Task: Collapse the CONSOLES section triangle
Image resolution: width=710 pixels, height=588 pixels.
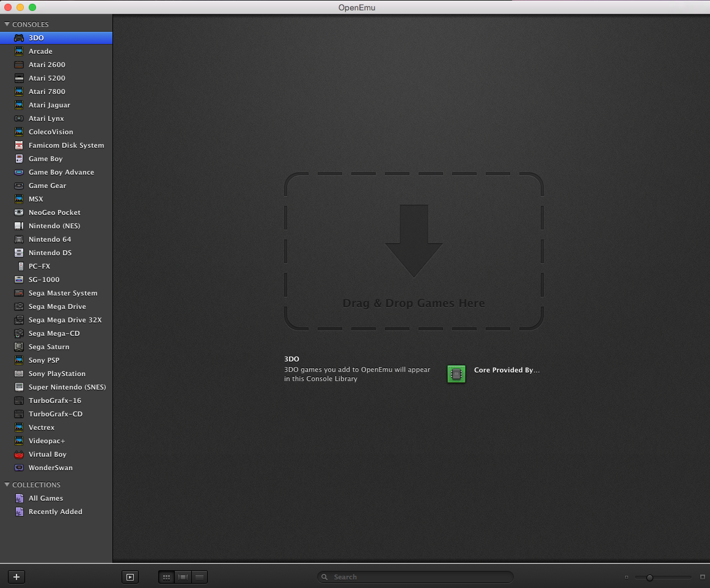Action: click(x=7, y=24)
